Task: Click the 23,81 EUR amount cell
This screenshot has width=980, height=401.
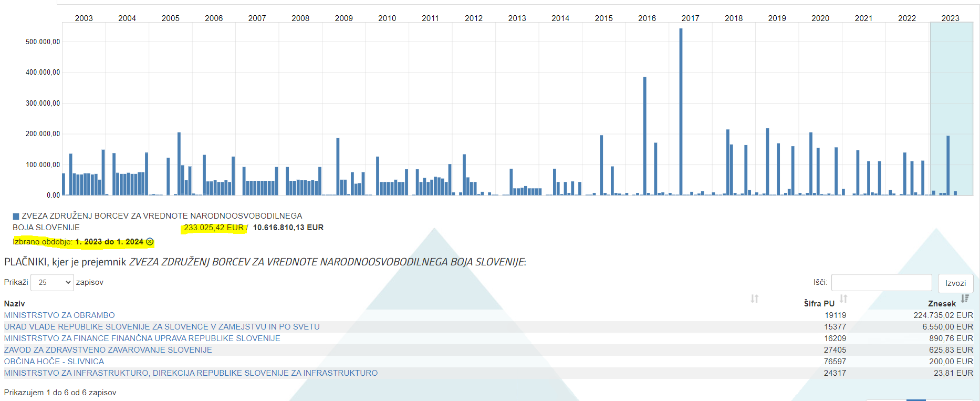Action: (x=953, y=373)
